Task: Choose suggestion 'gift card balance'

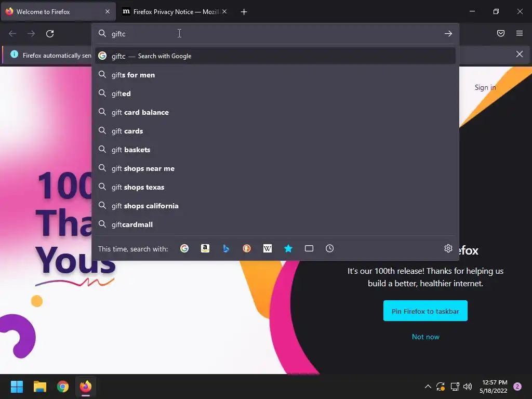Action: [275, 112]
